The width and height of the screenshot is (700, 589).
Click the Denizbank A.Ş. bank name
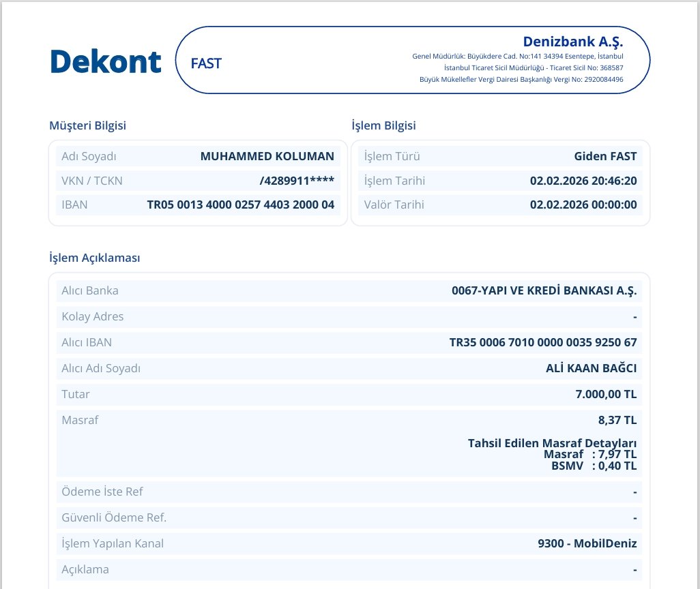573,42
